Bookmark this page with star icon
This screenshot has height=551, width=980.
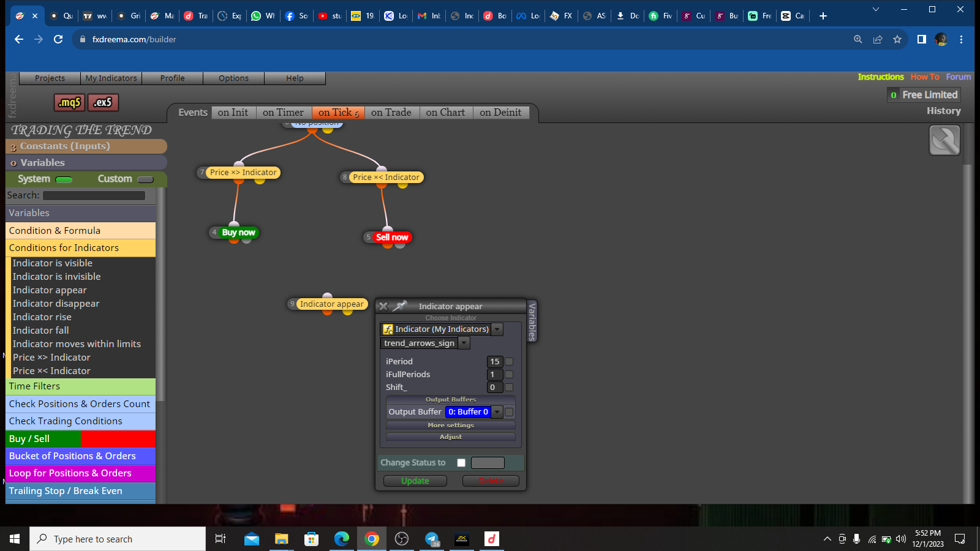(897, 39)
